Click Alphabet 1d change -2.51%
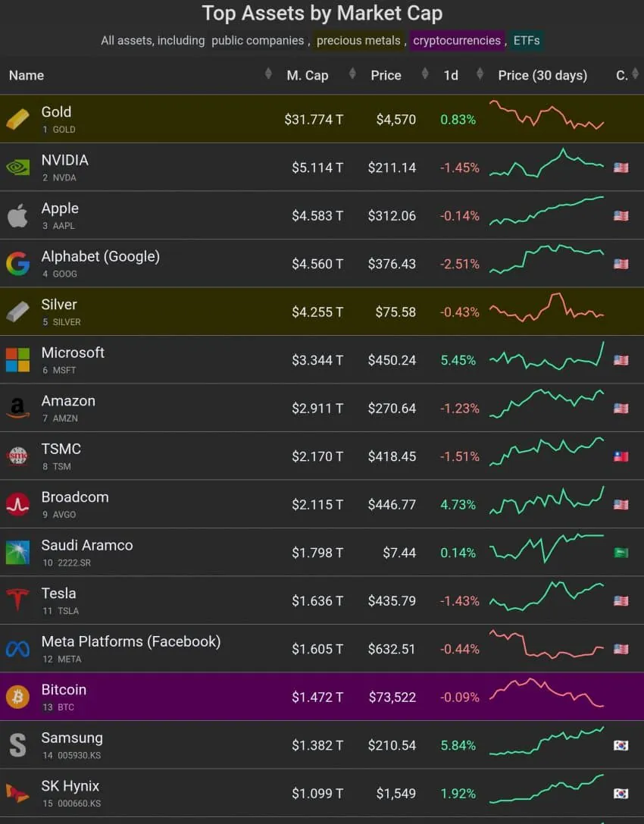This screenshot has width=644, height=824. 460,264
